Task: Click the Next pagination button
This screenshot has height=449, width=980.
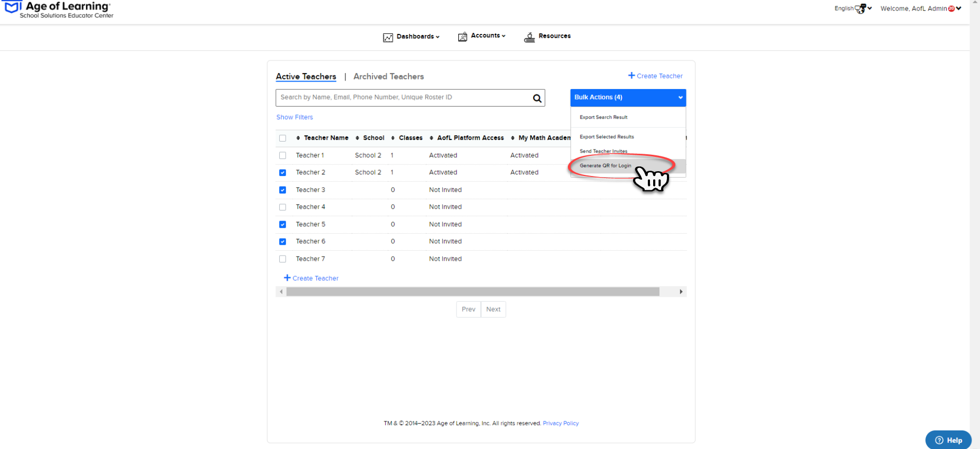Action: point(493,310)
